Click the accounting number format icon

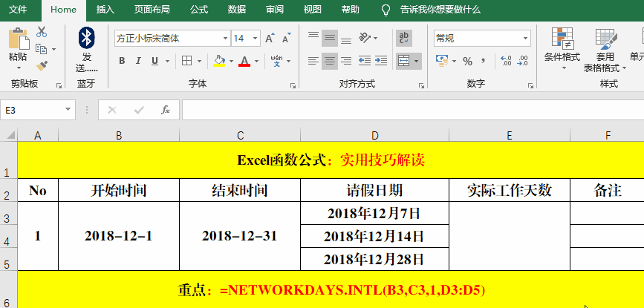[442, 61]
